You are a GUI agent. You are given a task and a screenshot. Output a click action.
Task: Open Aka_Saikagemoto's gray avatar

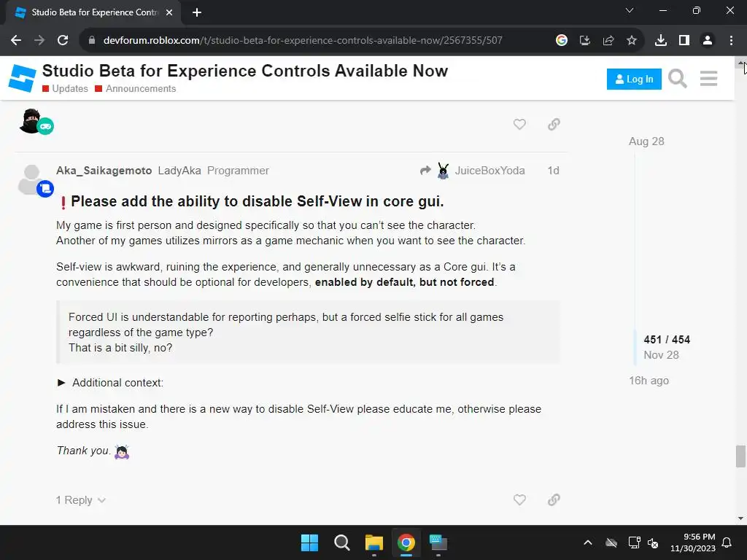point(31,179)
